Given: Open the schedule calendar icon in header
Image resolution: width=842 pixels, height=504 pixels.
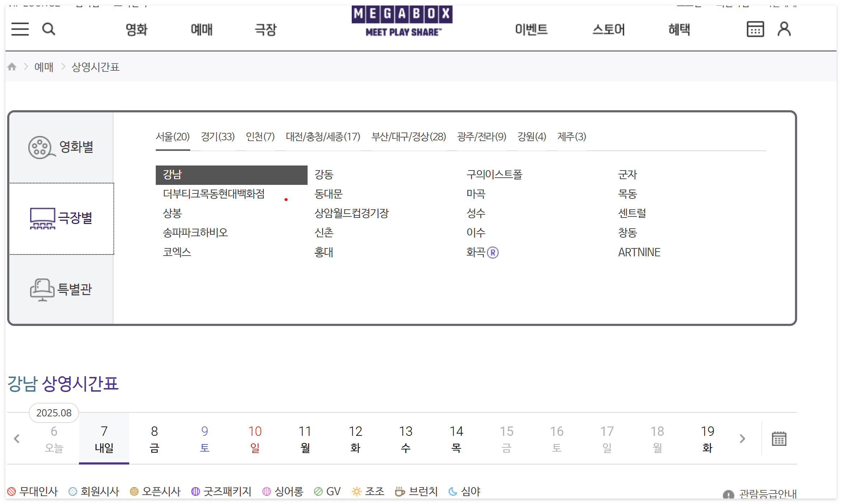Looking at the screenshot, I should point(755,29).
